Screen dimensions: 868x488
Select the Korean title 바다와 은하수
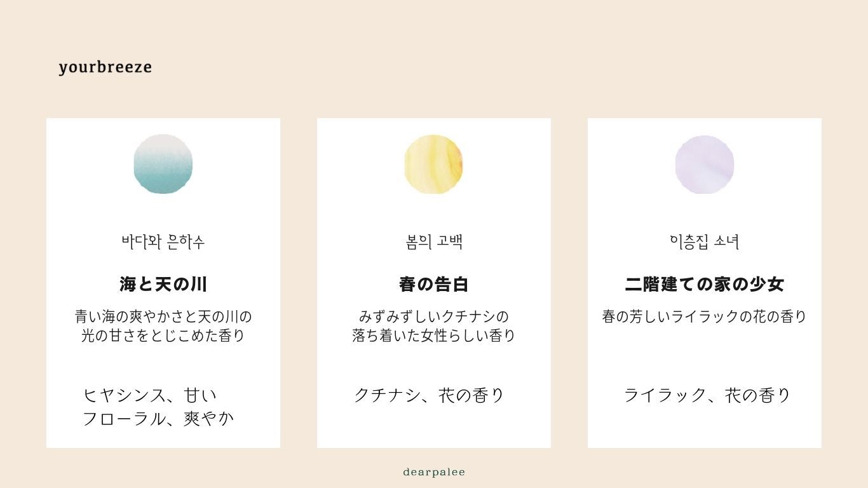pos(163,241)
